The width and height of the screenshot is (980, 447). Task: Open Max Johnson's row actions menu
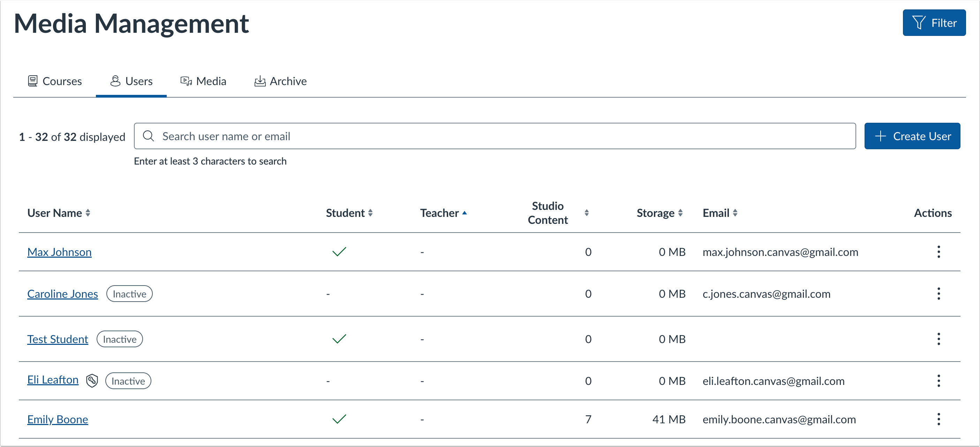point(939,251)
